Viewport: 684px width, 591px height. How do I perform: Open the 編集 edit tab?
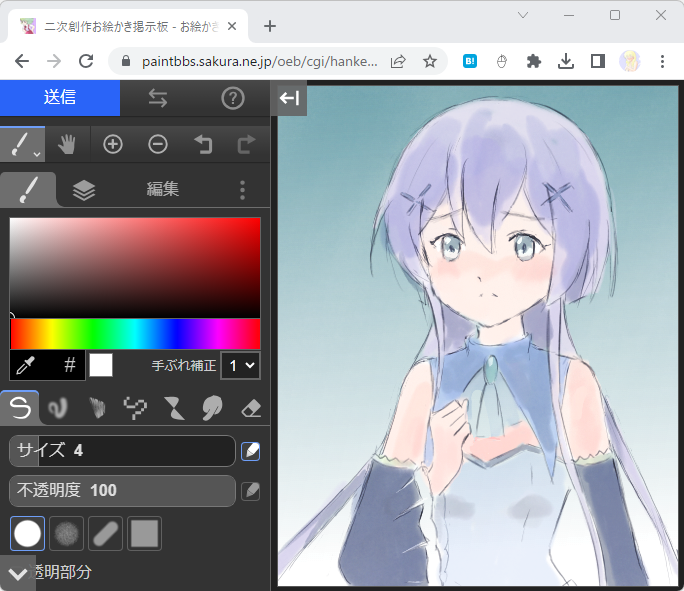(162, 189)
